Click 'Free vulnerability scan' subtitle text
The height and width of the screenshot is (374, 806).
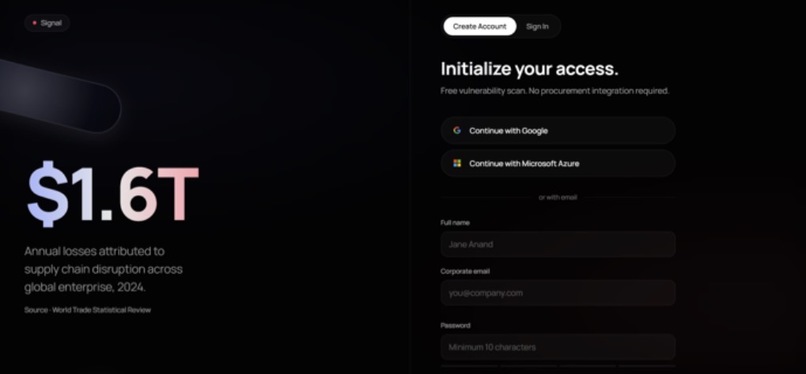[555, 91]
